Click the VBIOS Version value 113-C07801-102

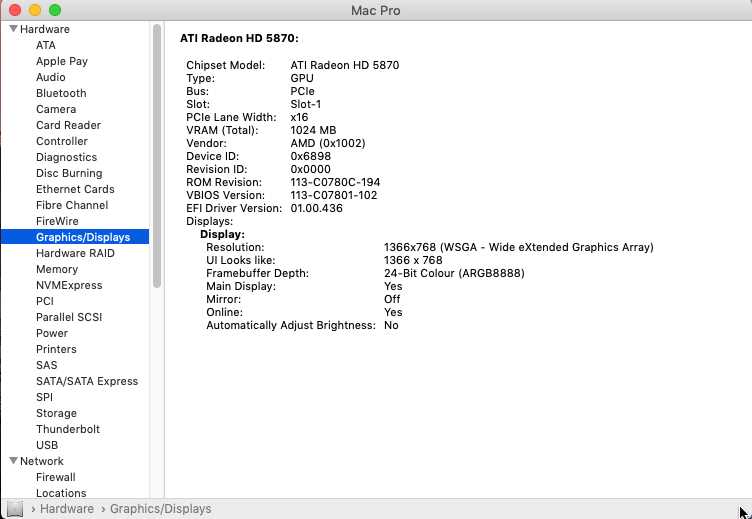334,195
